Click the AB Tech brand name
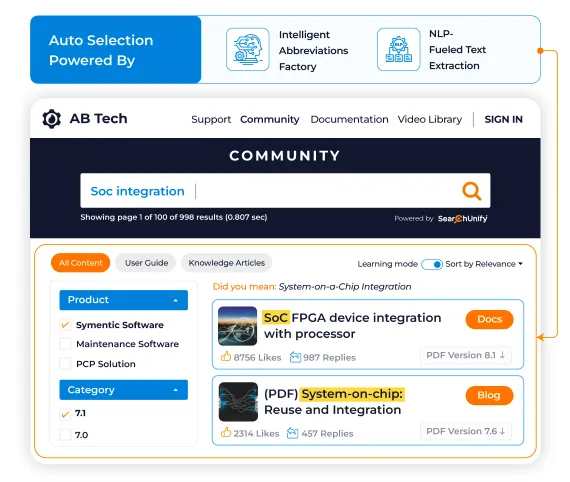Viewport: 570px width, 482px height. 98,119
